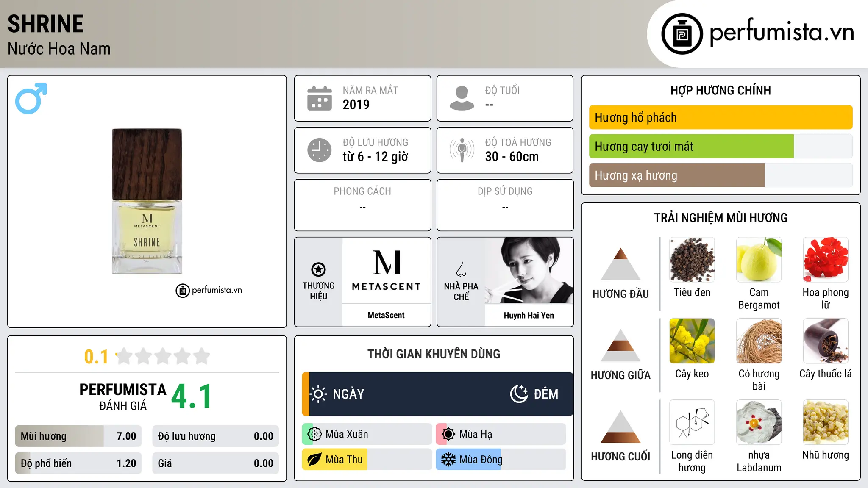Click the Độ lưu hương score row
The width and height of the screenshot is (868, 488).
point(215,436)
